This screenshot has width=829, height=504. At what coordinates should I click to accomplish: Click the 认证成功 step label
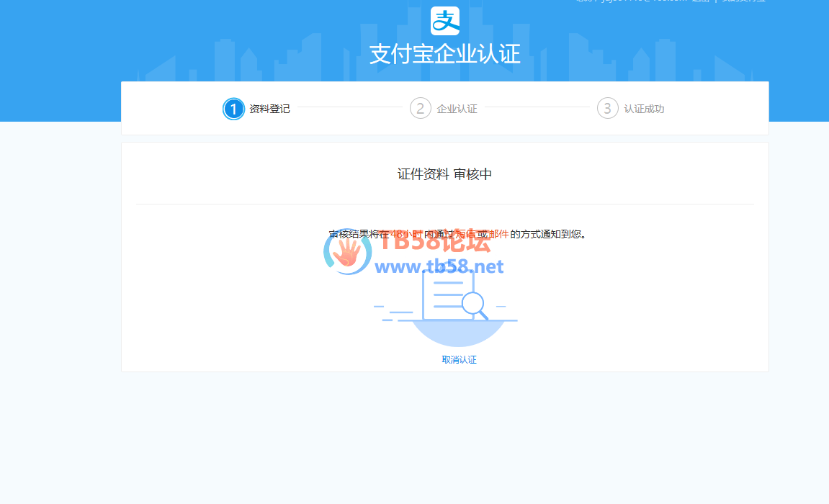coord(644,109)
